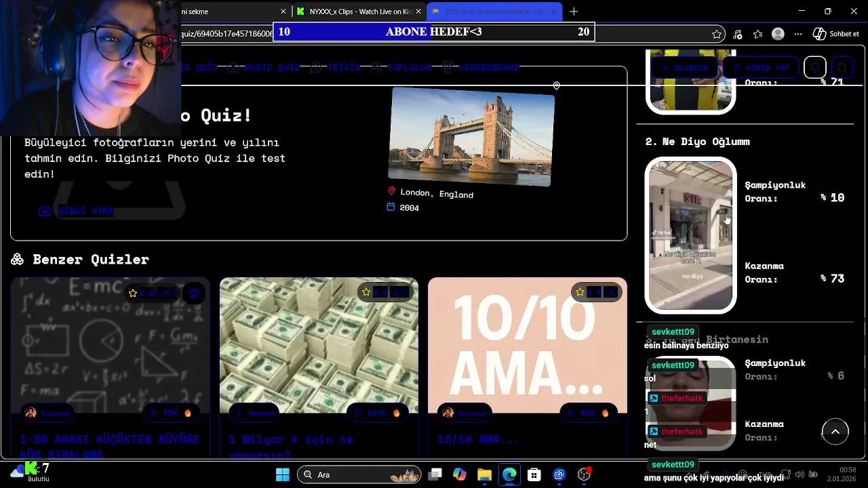This screenshot has width=868, height=488.
Task: Open the site search magnifier icon
Action: (x=842, y=67)
